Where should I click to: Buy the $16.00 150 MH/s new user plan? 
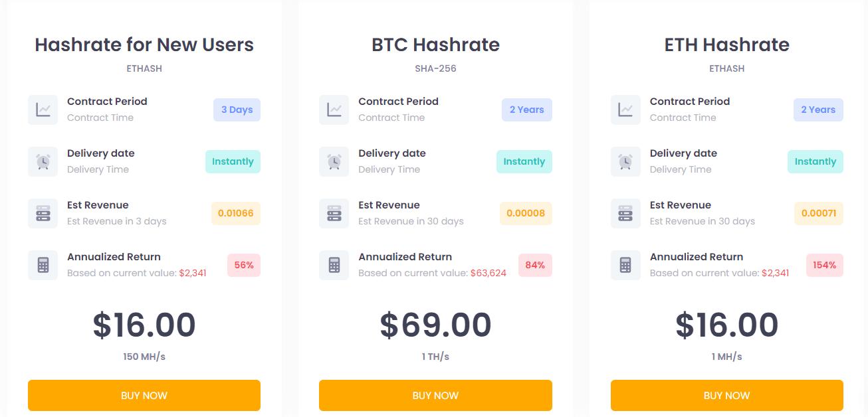coord(144,395)
